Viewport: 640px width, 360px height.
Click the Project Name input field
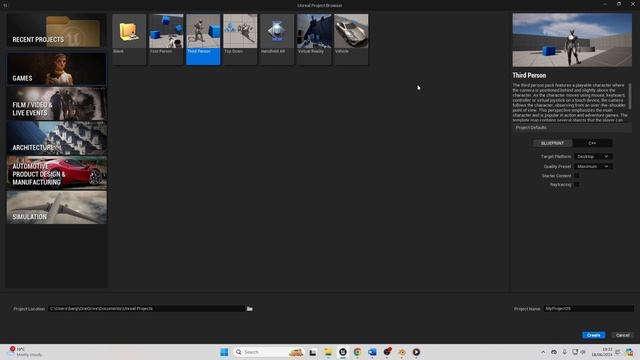point(588,309)
